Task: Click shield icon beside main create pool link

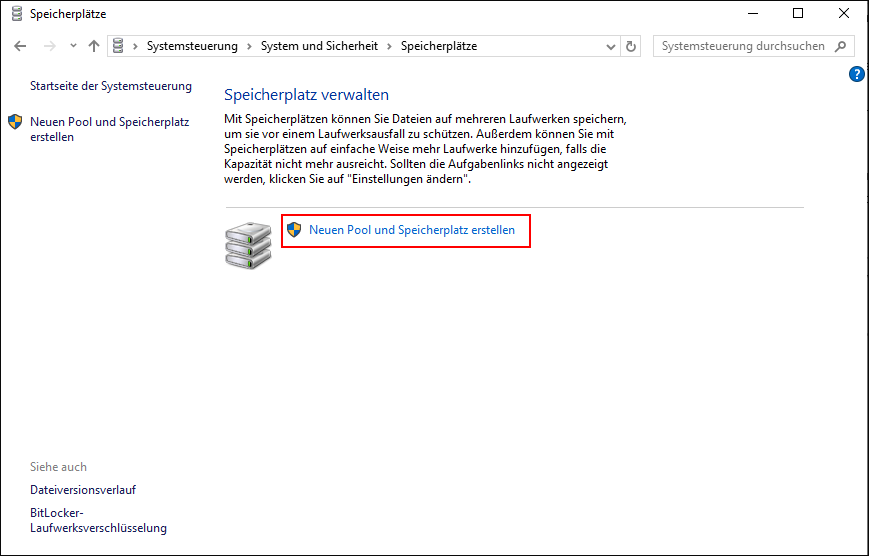Action: 294,230
